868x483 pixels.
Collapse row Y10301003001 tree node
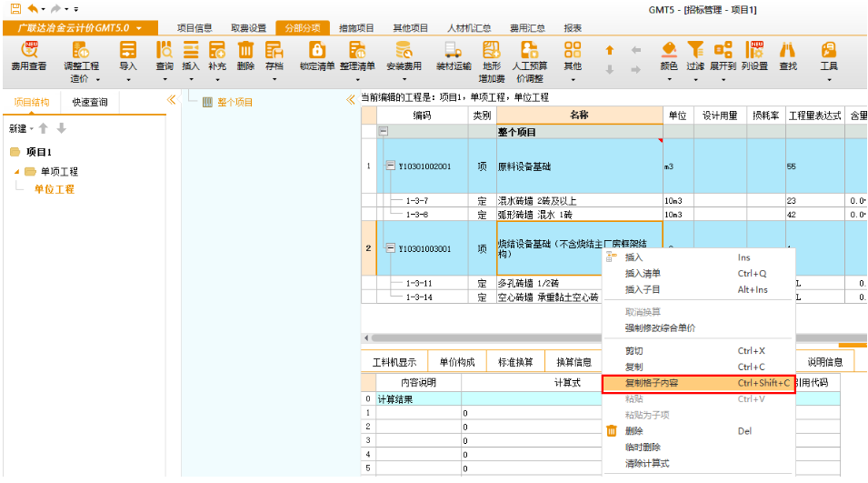click(x=390, y=248)
